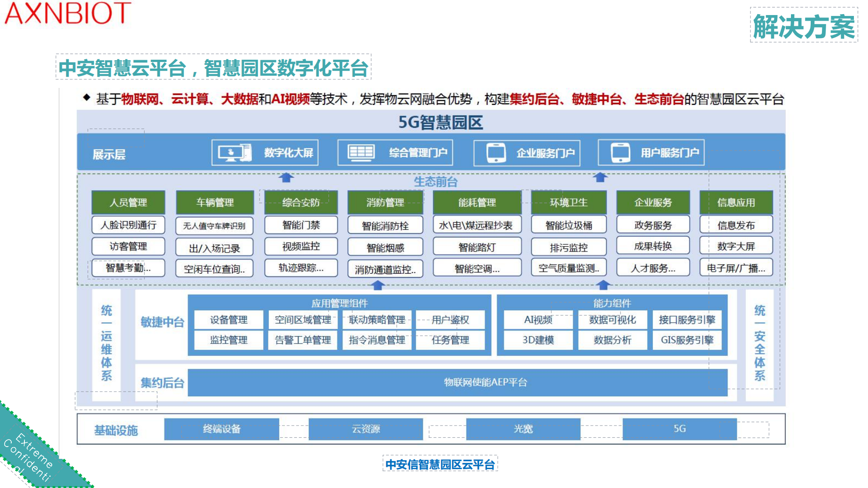Select the 能耗管理 header
This screenshot has height=488, width=868.
point(477,203)
